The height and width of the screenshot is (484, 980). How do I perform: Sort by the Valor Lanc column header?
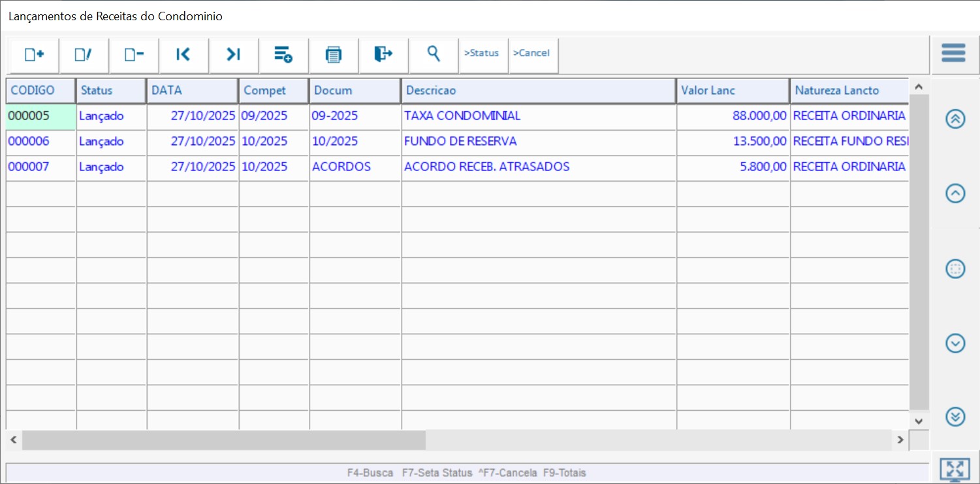[733, 91]
